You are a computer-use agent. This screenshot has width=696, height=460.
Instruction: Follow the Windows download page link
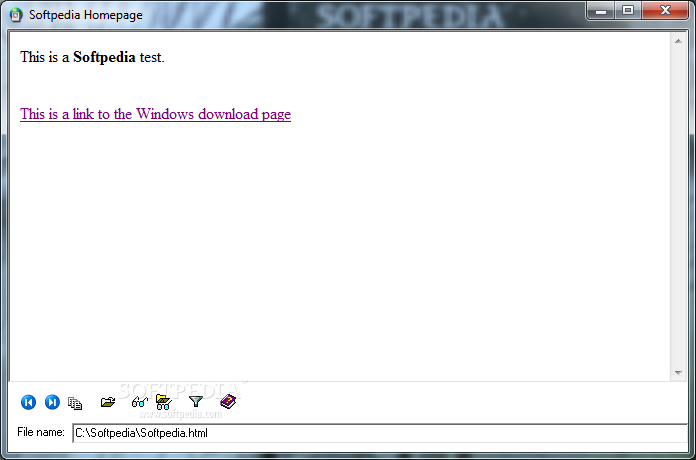[x=155, y=114]
